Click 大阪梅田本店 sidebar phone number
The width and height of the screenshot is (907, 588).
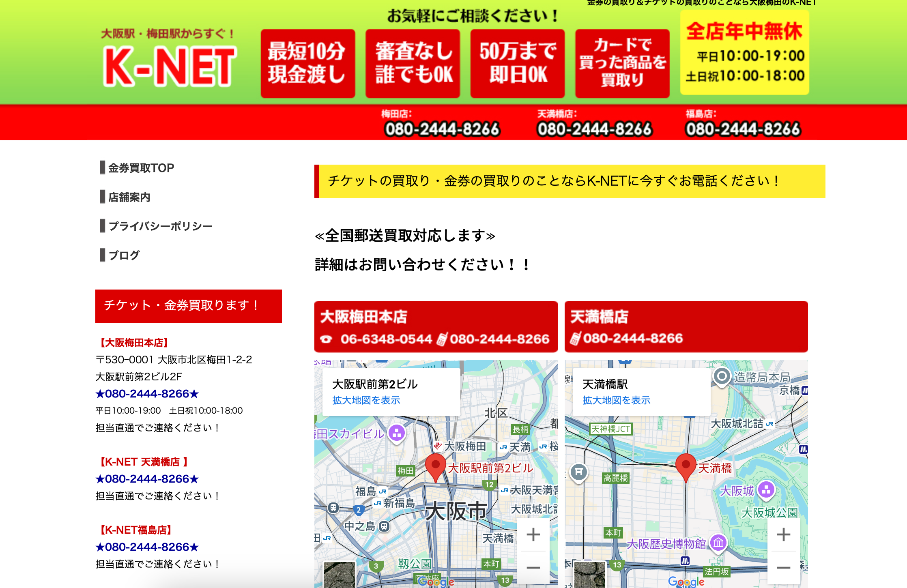pyautogui.click(x=147, y=394)
